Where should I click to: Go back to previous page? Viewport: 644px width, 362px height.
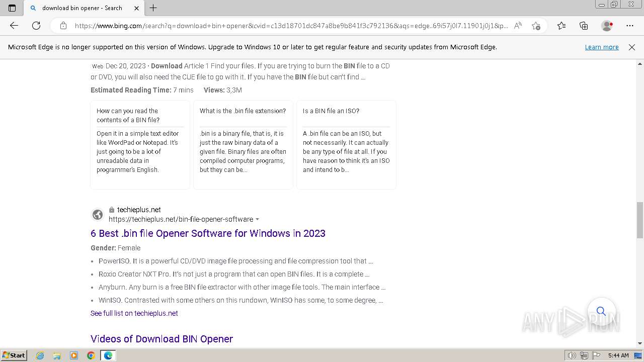point(14,26)
